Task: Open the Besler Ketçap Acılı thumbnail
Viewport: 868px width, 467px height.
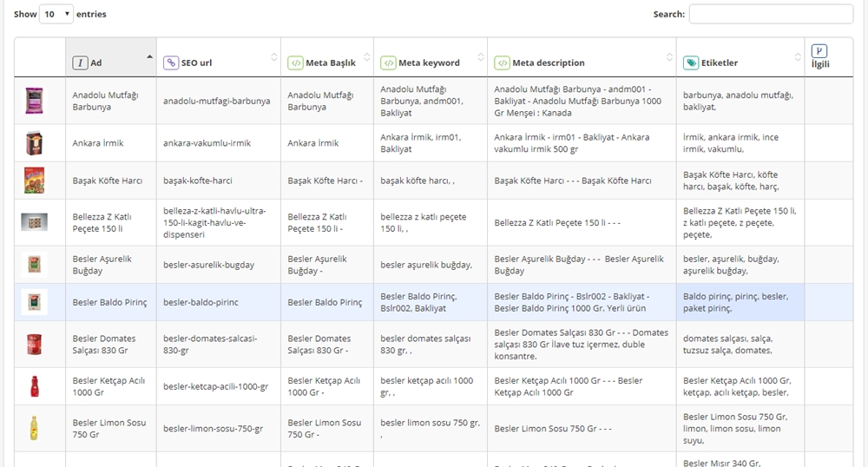Action: (35, 386)
